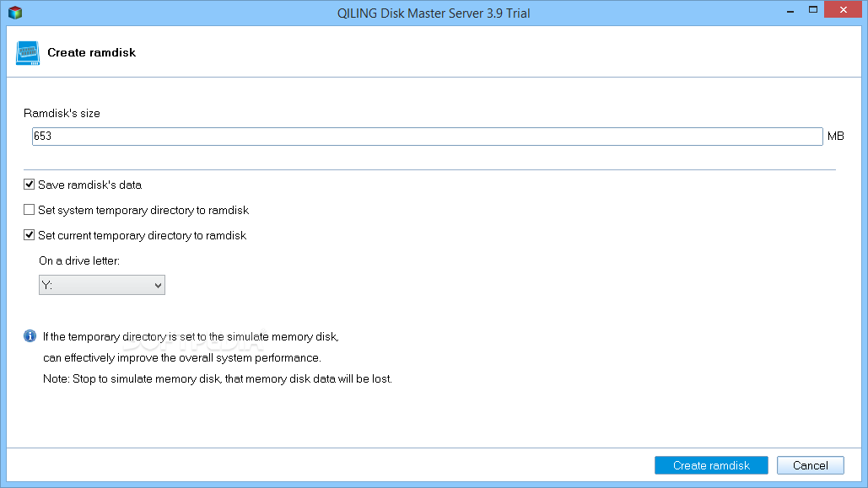This screenshot has height=488, width=868.
Task: Click the window title 'QILING Disk Master Server 3.9 Trial'
Action: 434,13
